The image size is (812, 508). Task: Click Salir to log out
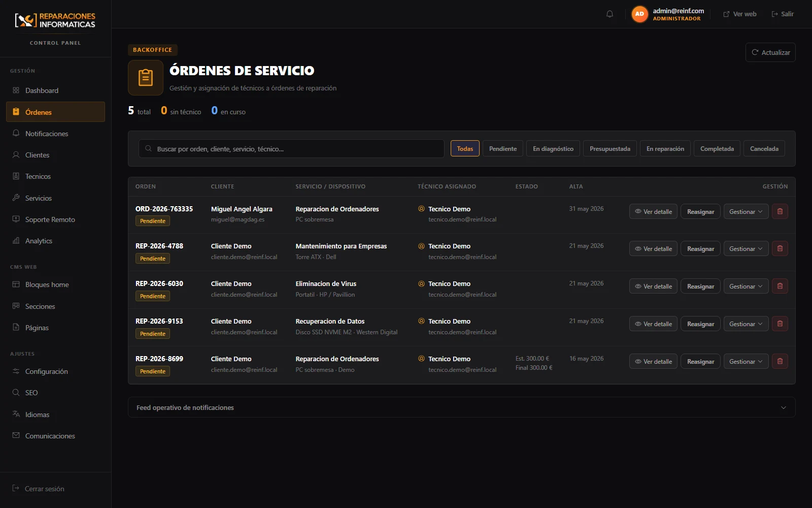[x=783, y=14]
